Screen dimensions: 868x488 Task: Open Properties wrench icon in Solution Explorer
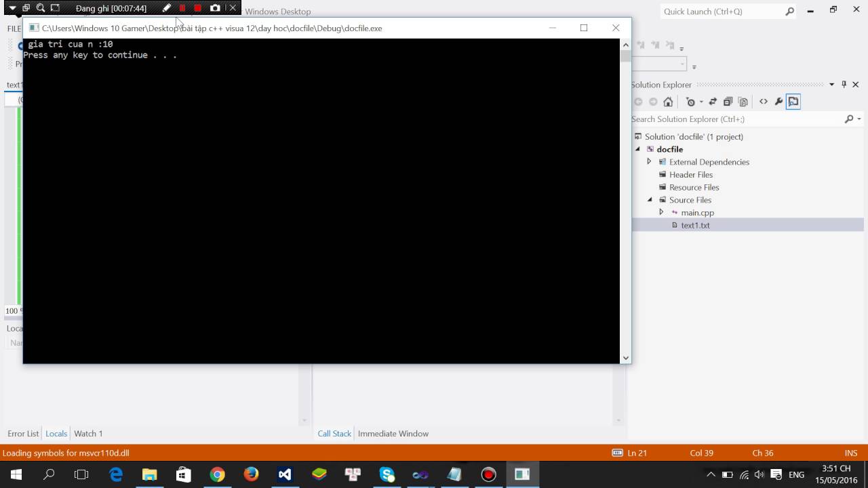click(778, 102)
